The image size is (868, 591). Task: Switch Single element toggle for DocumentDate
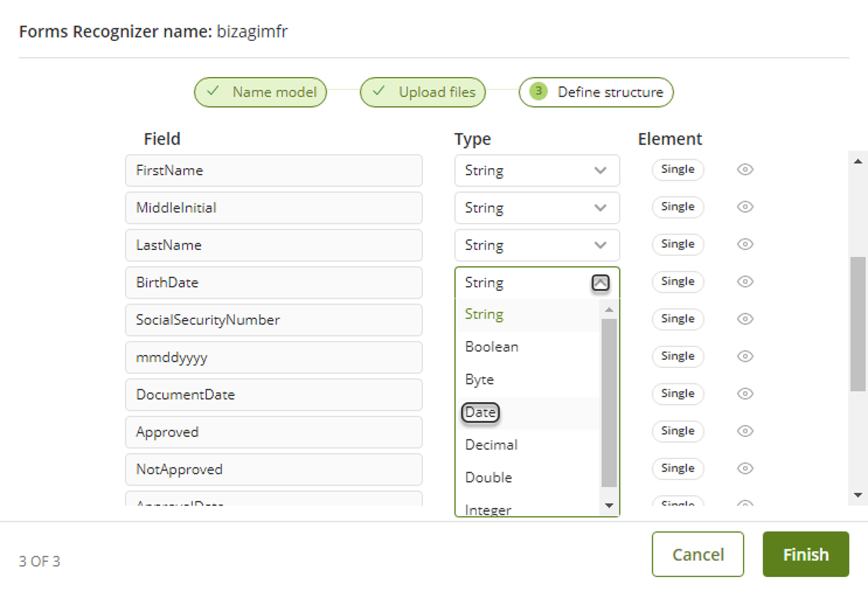678,394
